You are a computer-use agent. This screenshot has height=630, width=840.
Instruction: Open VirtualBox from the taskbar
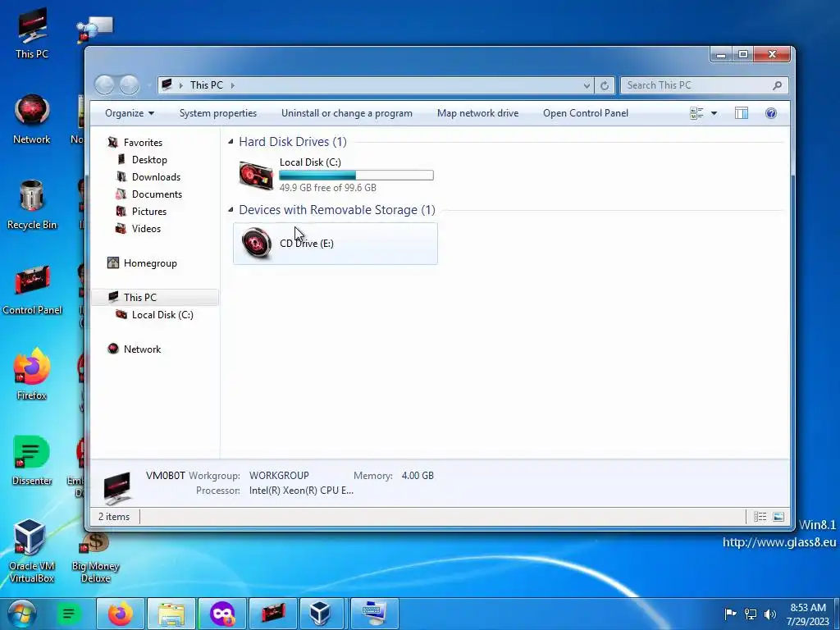pos(323,614)
